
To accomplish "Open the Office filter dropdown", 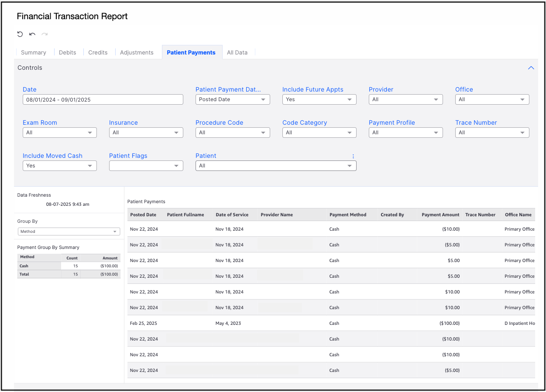I will pos(492,99).
